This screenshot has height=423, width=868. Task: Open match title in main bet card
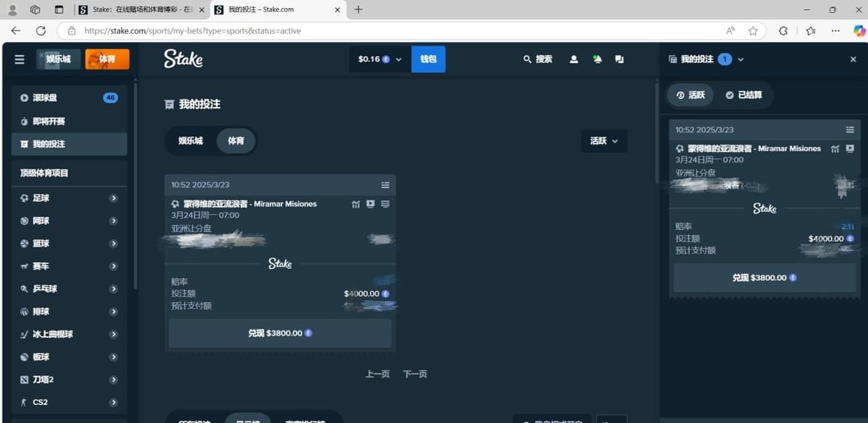250,204
